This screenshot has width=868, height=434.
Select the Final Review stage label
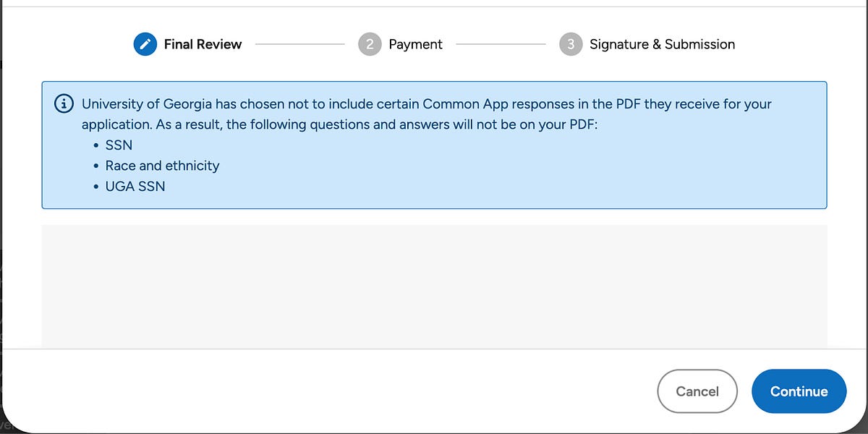click(x=203, y=44)
